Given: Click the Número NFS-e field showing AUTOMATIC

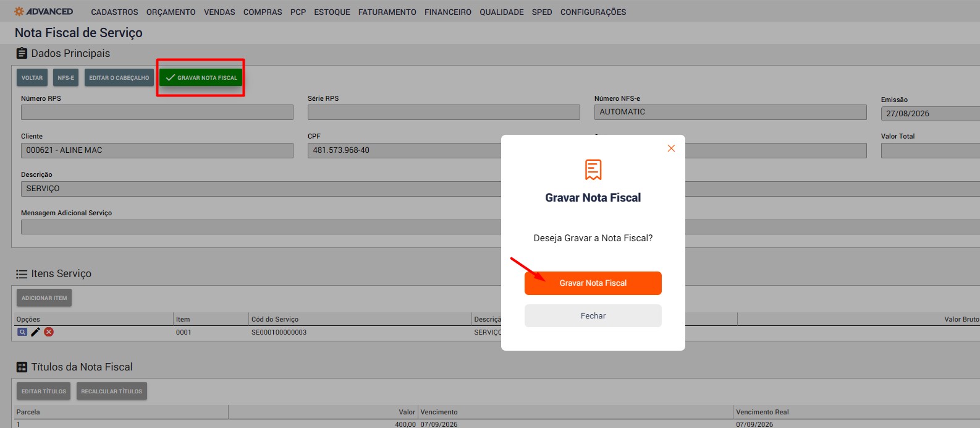Looking at the screenshot, I should click(730, 112).
